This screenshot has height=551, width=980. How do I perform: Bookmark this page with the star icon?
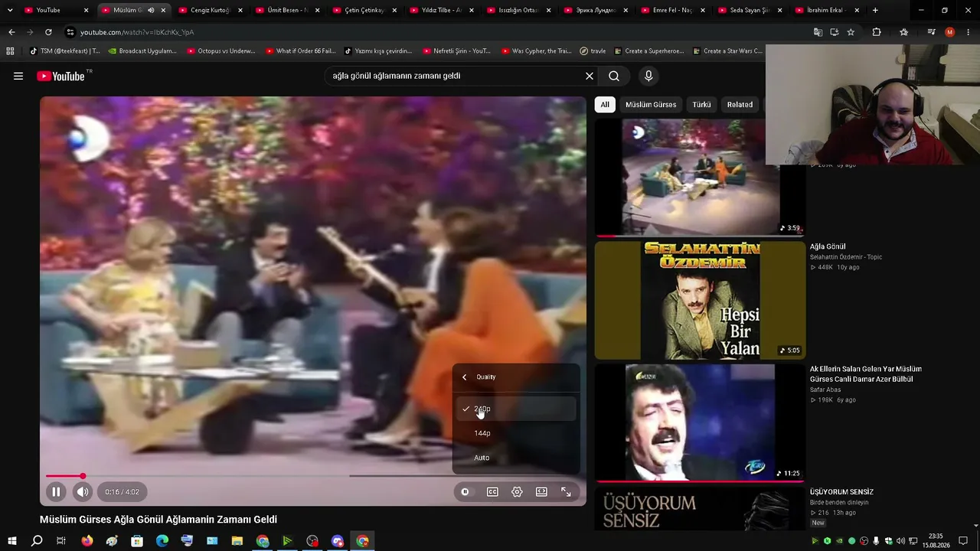point(851,32)
